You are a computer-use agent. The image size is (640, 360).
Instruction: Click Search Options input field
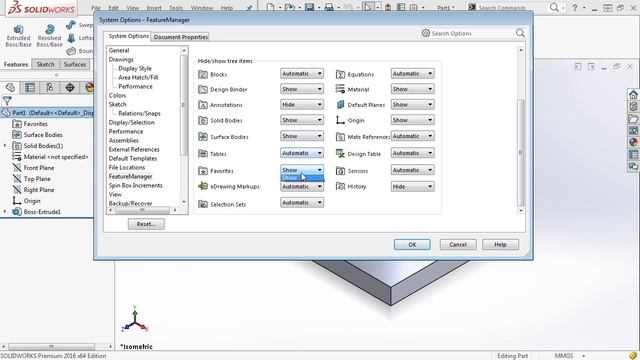(x=469, y=33)
